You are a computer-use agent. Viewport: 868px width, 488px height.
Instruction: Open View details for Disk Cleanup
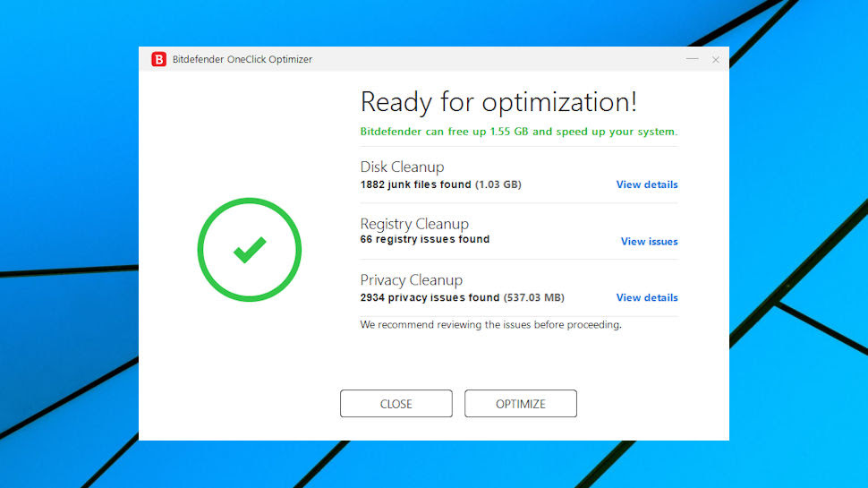pyautogui.click(x=647, y=184)
